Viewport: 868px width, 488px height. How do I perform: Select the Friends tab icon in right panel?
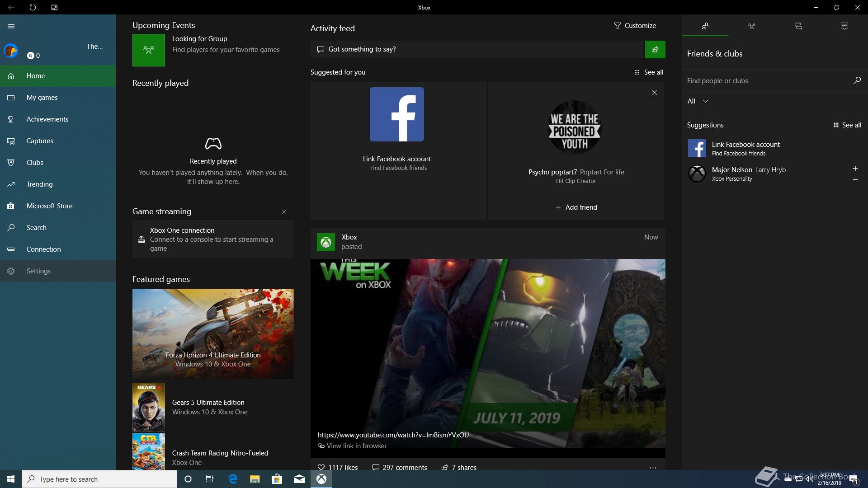click(x=705, y=26)
